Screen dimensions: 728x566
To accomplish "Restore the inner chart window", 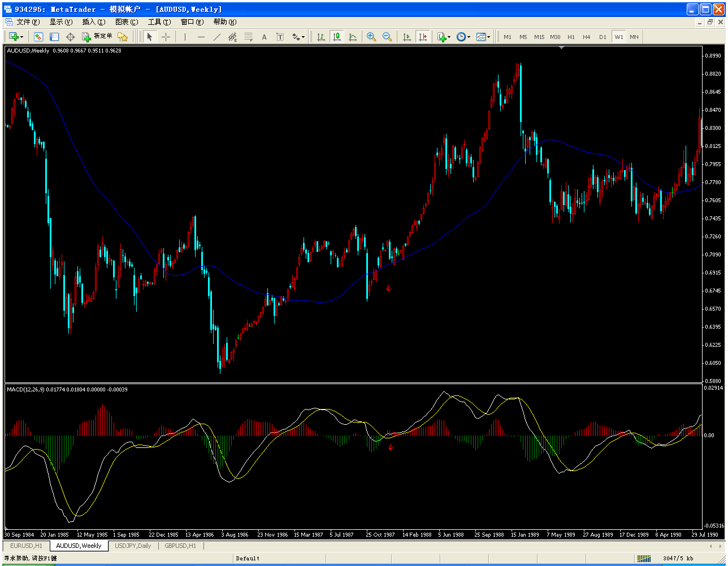I will (710, 22).
